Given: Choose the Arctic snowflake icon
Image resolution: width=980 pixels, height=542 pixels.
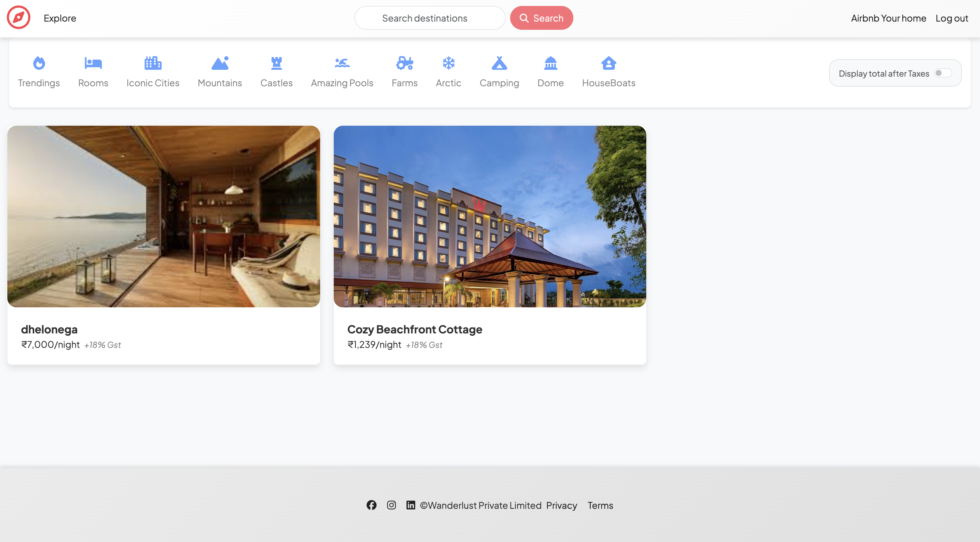Looking at the screenshot, I should pyautogui.click(x=449, y=63).
